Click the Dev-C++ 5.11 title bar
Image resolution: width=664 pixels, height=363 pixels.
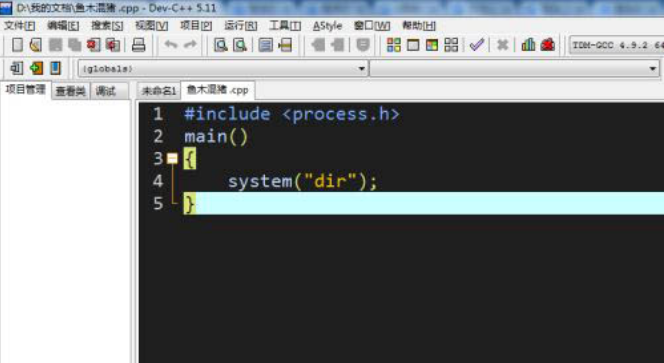click(x=332, y=8)
